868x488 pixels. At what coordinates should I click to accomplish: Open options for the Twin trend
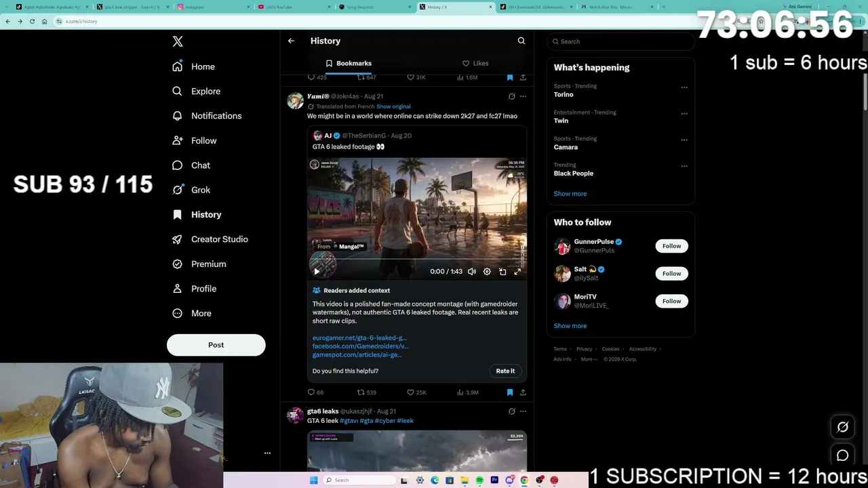[x=684, y=113]
